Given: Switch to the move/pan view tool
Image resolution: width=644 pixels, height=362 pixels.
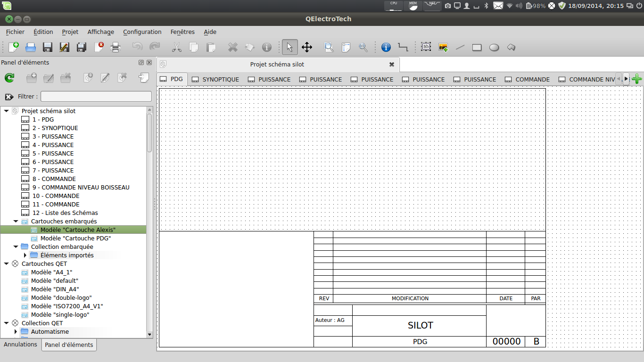Looking at the screenshot, I should 306,47.
